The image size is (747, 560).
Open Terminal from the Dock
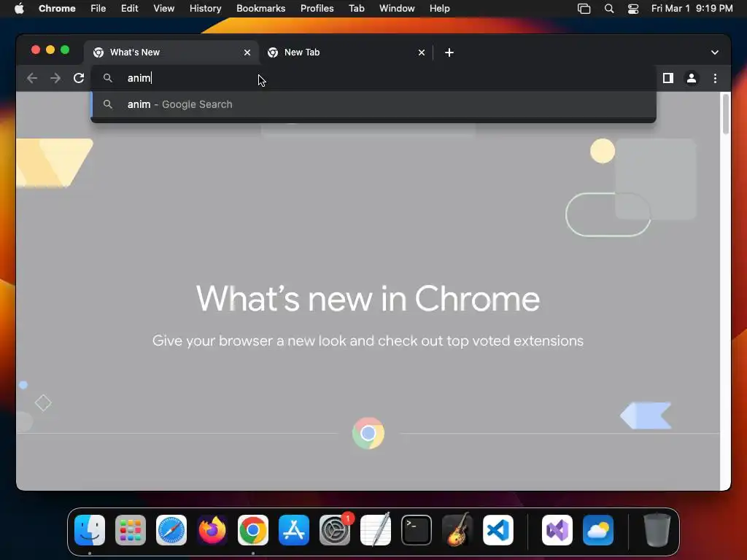click(417, 530)
